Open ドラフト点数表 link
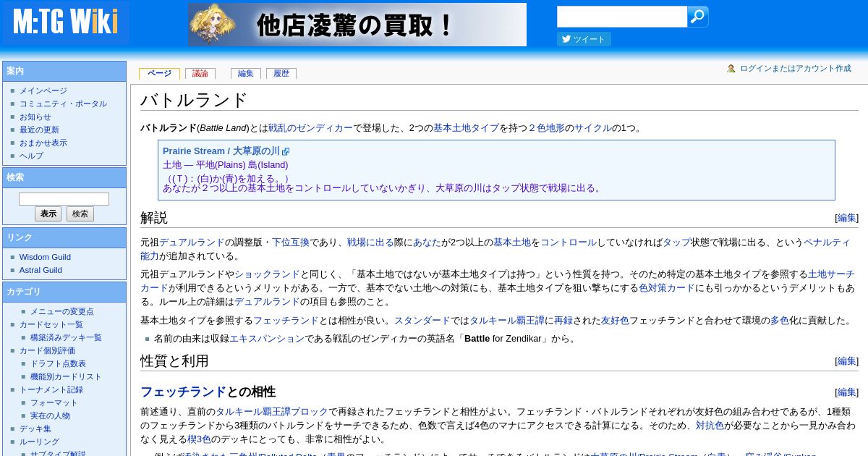The image size is (868, 456). point(58,363)
